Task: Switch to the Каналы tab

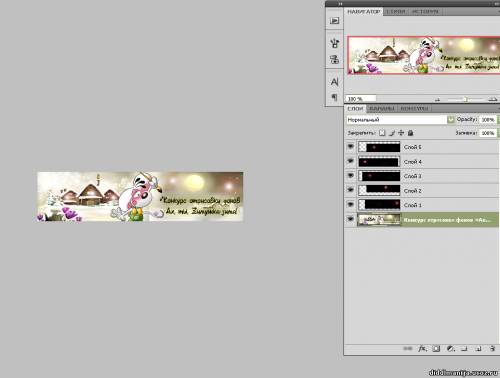Action: 382,109
